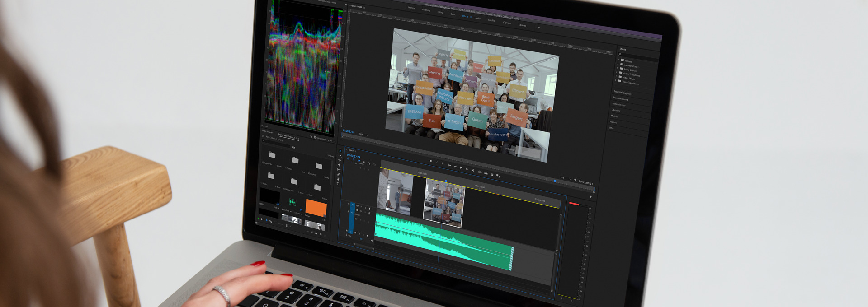Viewport: 868px width, 307px height.
Task: Select the Orange color matte clip
Action: pos(316,208)
